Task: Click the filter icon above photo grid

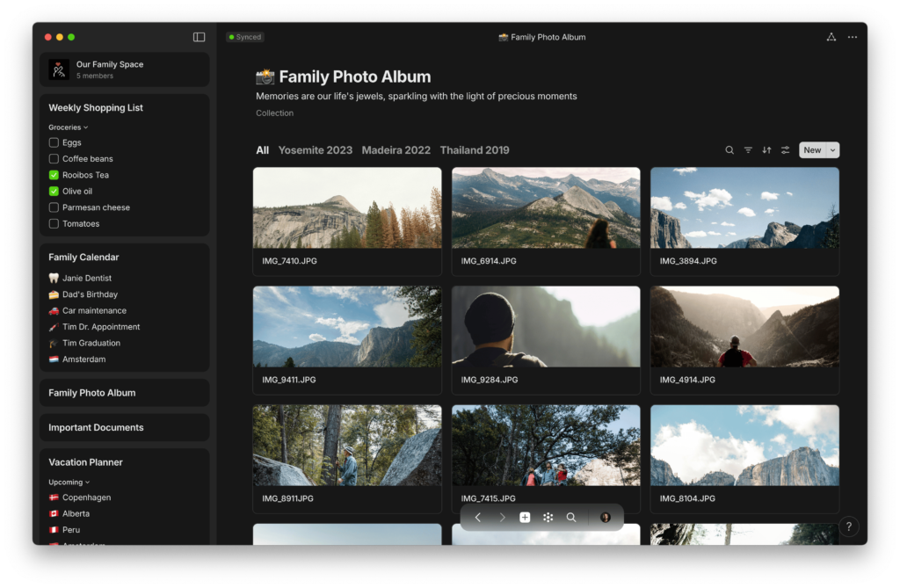Action: [748, 150]
